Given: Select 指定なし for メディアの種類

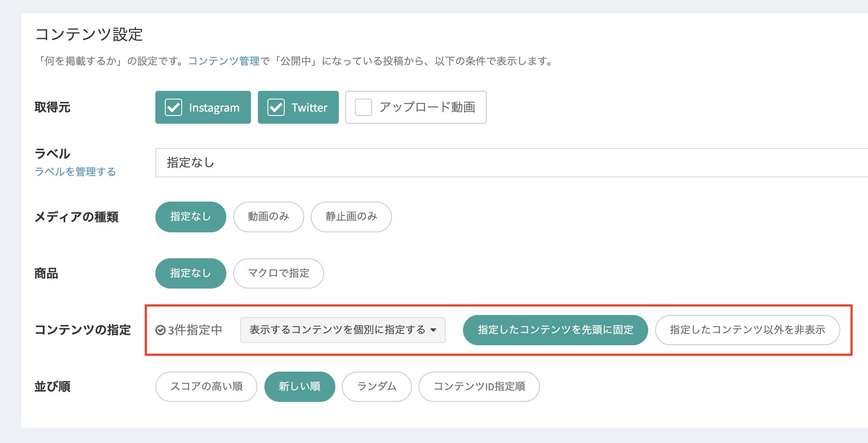Looking at the screenshot, I should [190, 217].
